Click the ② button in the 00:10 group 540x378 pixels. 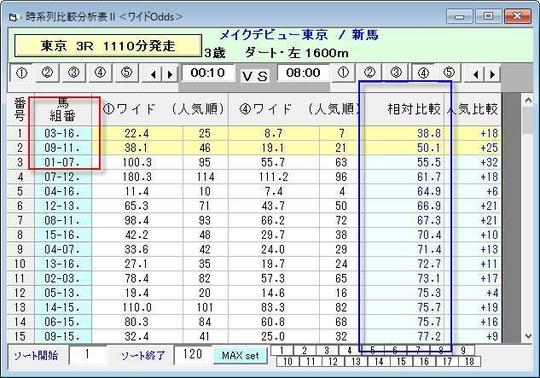tap(47, 73)
